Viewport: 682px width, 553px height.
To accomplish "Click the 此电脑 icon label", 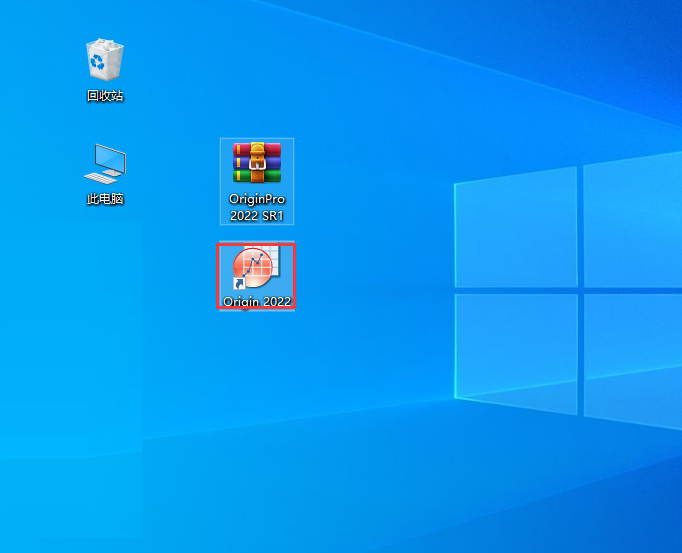I will [105, 199].
